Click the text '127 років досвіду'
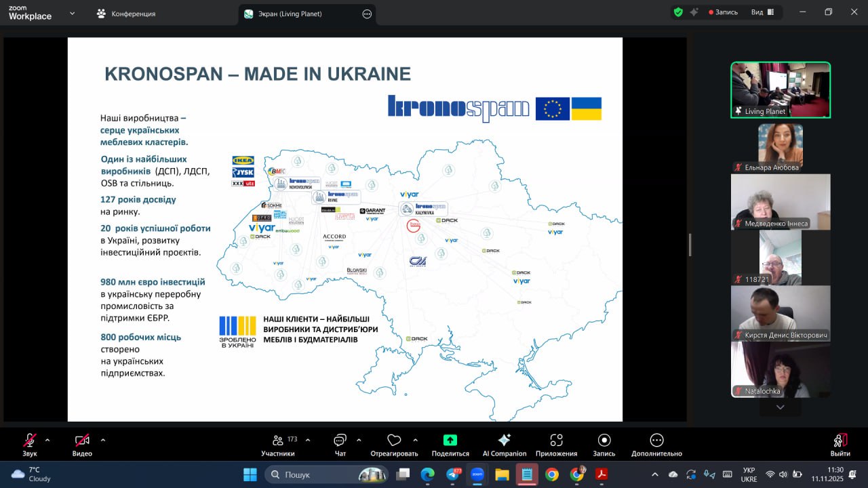868x488 pixels. (138, 199)
